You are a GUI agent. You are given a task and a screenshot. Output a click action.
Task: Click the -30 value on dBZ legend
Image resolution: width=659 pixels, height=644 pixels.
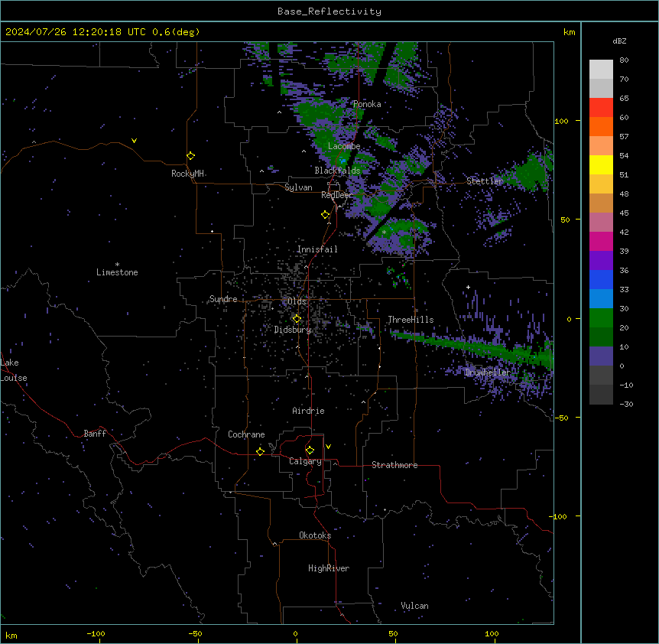tap(626, 404)
